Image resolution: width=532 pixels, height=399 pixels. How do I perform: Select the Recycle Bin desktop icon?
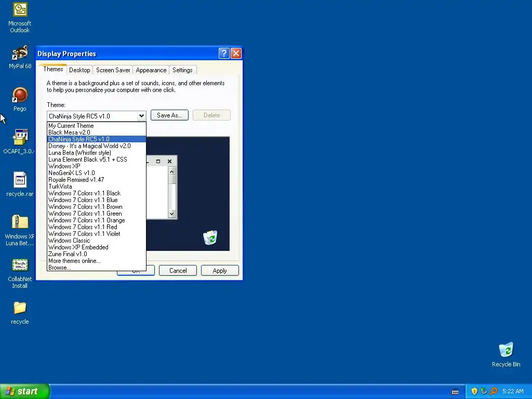(506, 355)
